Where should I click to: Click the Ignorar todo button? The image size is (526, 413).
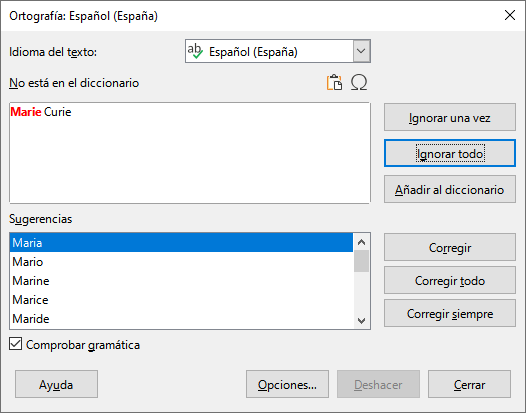tap(450, 153)
